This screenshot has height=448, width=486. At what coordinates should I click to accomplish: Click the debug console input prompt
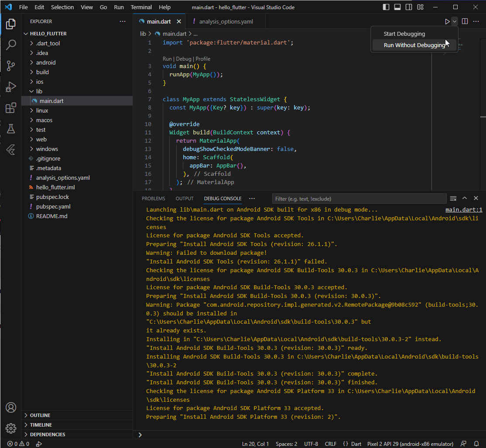310,434
